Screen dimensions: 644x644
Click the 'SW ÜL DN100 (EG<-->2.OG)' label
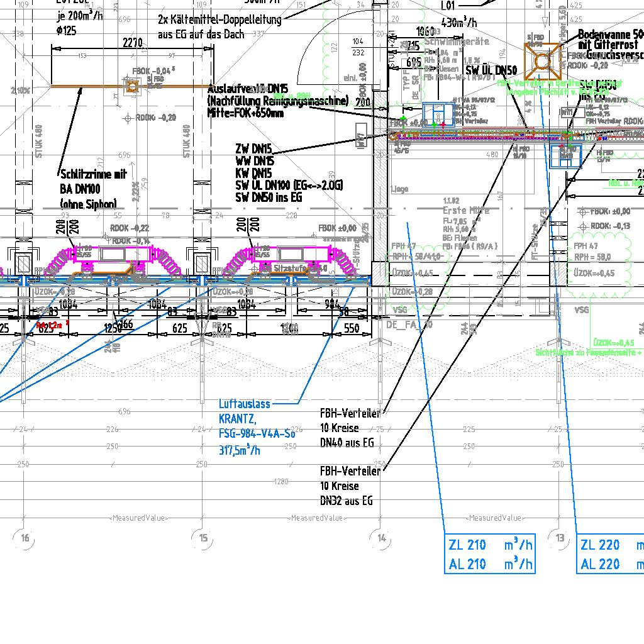click(289, 186)
